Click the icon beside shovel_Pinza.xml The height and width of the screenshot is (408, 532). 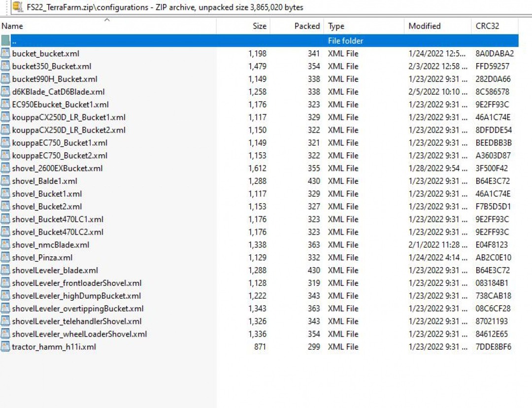5,258
